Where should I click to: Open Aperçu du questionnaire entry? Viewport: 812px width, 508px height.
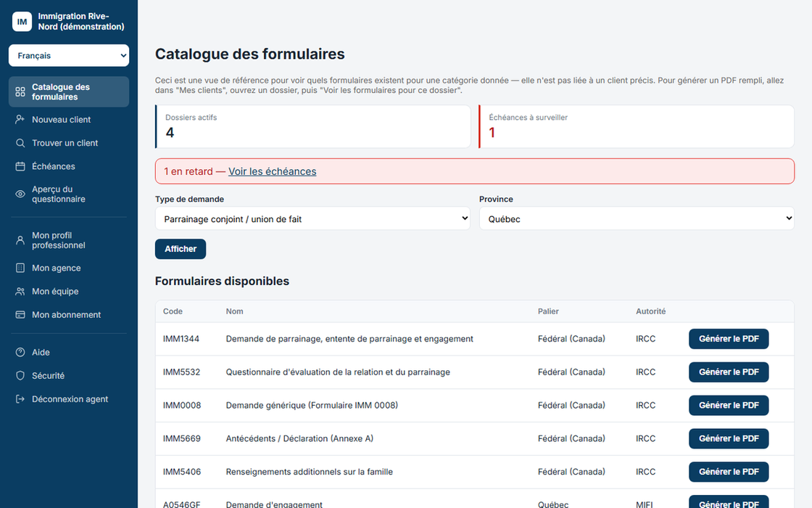pyautogui.click(x=69, y=194)
